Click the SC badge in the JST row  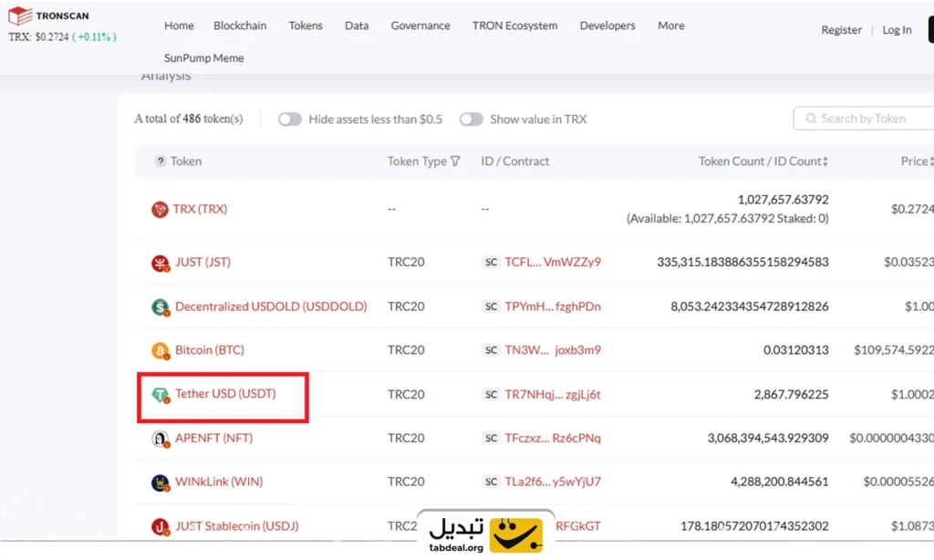491,262
